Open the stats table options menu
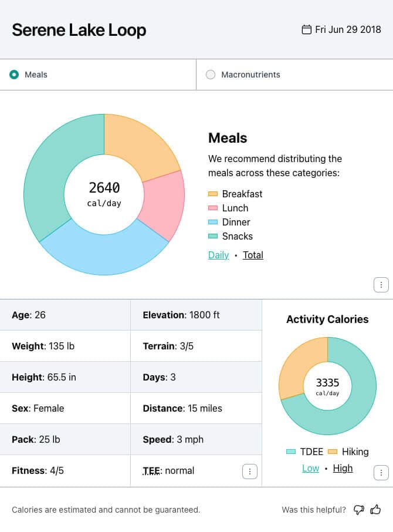393x532 pixels. [x=250, y=471]
